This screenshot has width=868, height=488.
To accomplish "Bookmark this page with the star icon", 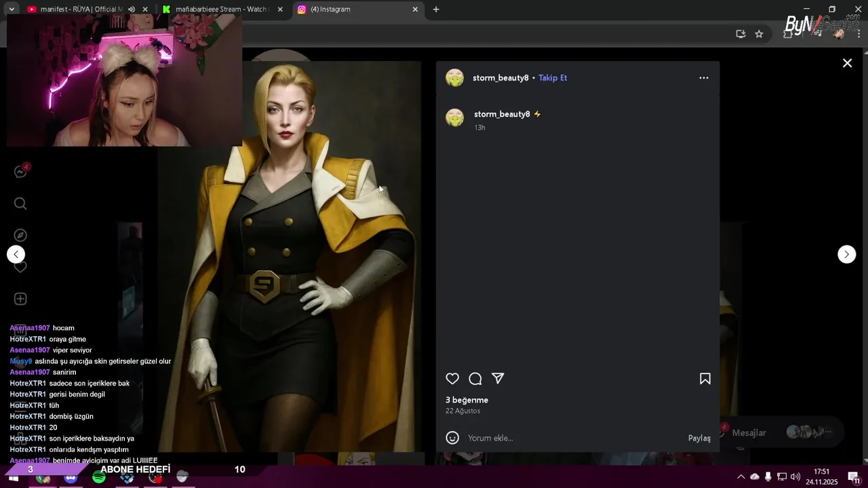I will pos(759,34).
